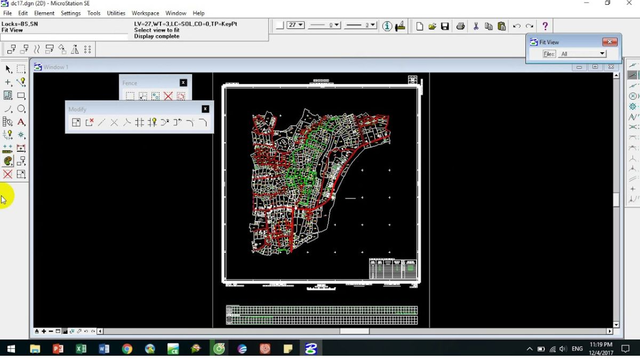
Task: Open the Patterns tool icon
Action: pos(8,96)
